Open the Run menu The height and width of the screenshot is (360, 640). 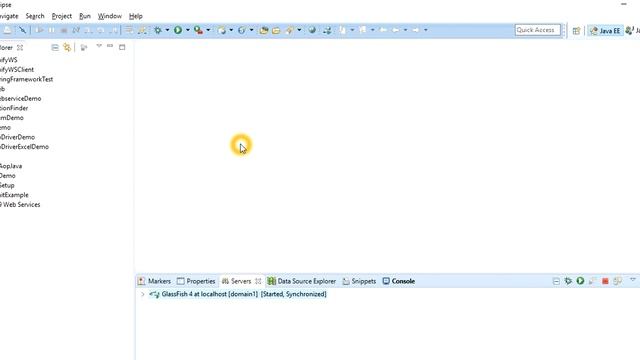84,16
